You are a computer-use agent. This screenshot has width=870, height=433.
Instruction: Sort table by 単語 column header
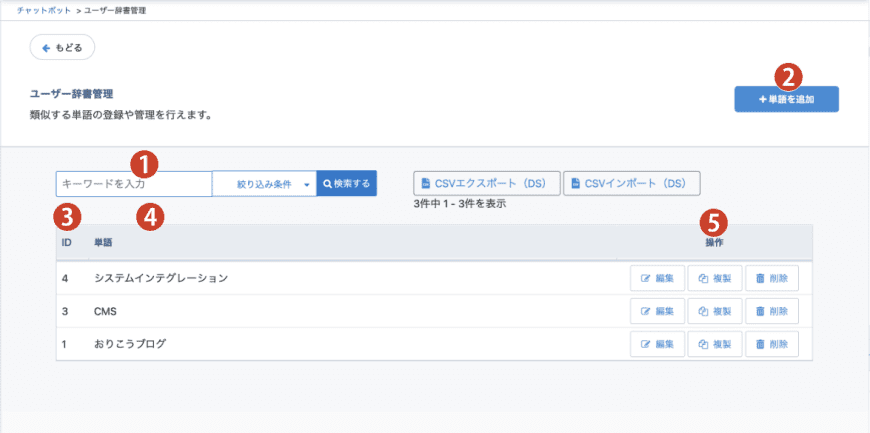point(103,243)
